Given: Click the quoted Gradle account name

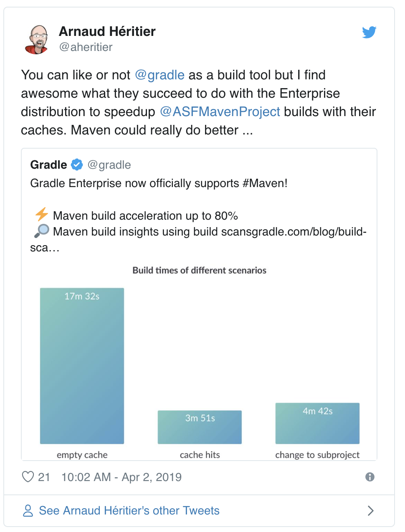Looking at the screenshot, I should (48, 165).
